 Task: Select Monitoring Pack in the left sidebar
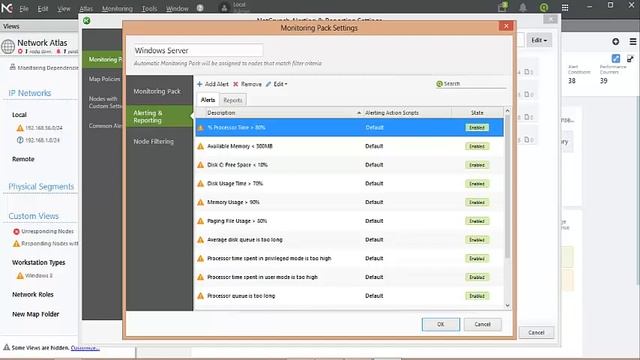(159, 91)
